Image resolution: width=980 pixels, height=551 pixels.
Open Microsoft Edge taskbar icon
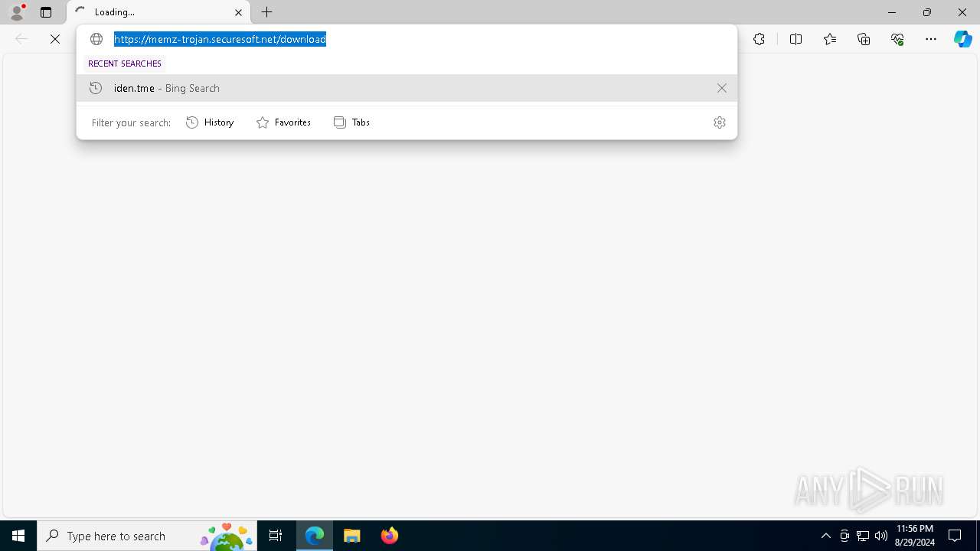[x=315, y=536]
